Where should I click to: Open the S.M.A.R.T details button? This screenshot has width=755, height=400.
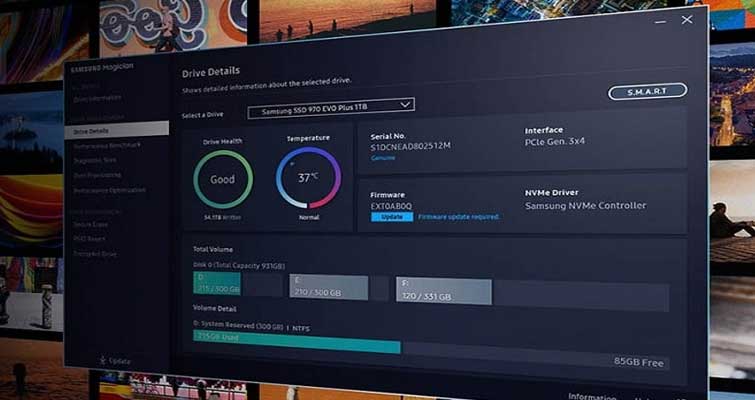coord(647,91)
